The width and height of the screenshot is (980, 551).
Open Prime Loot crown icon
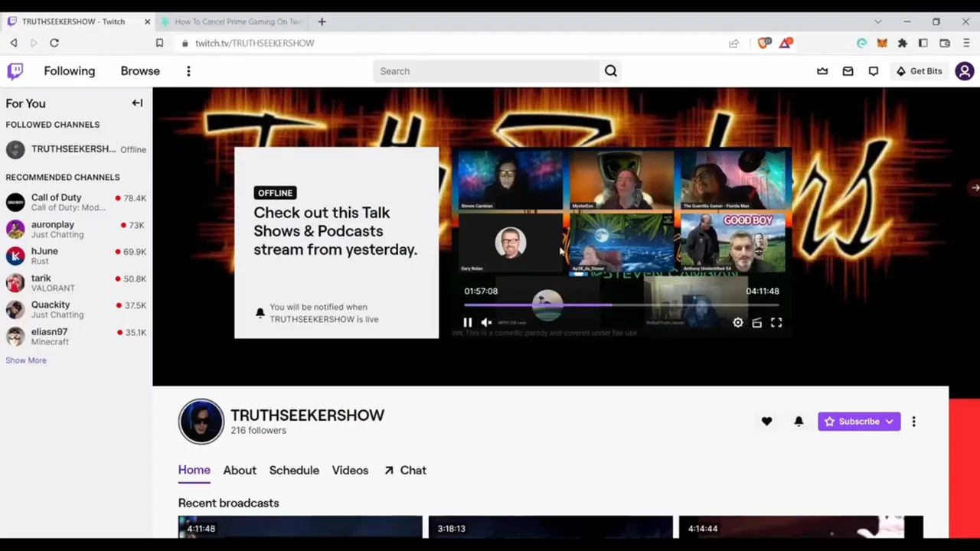[822, 71]
